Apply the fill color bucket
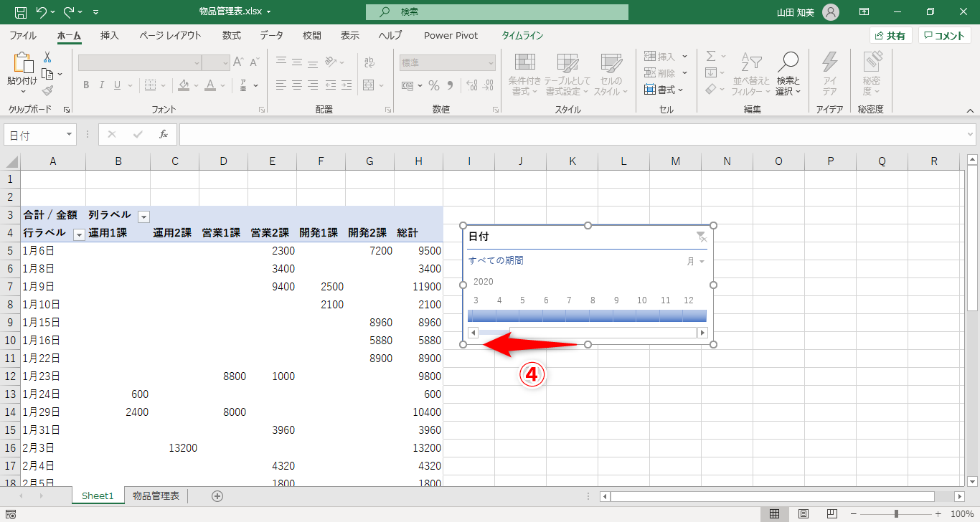The image size is (980, 522). [x=184, y=85]
